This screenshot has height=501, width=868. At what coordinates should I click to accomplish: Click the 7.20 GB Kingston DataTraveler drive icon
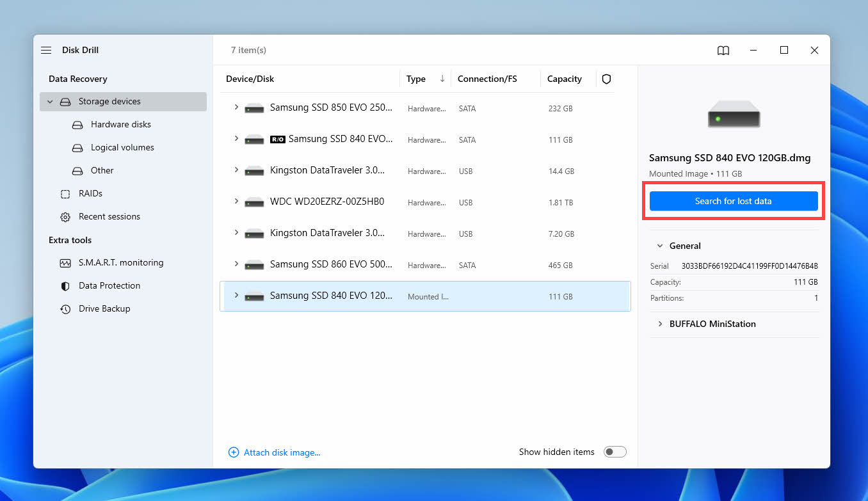[x=254, y=234]
